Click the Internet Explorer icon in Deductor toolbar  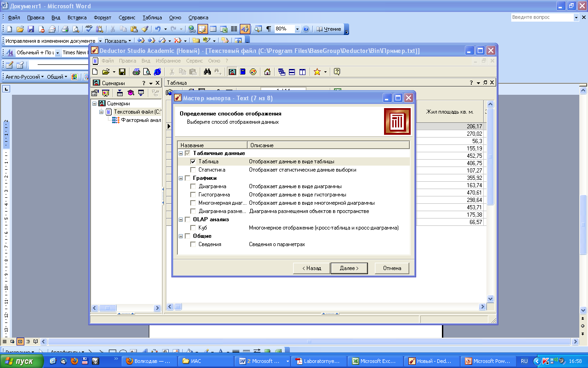coord(158,72)
